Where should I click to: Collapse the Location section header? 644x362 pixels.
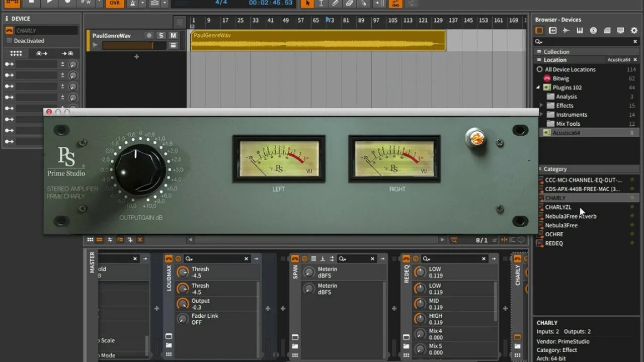[555, 60]
